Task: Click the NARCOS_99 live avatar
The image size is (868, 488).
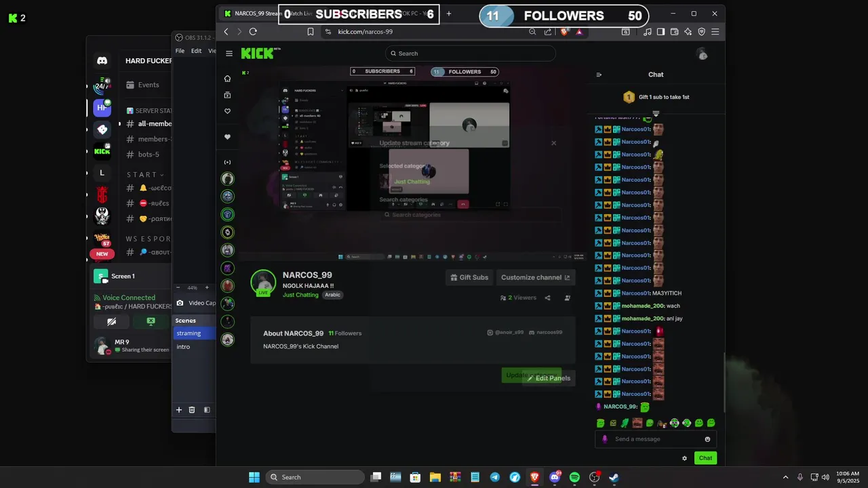Action: coord(263,283)
